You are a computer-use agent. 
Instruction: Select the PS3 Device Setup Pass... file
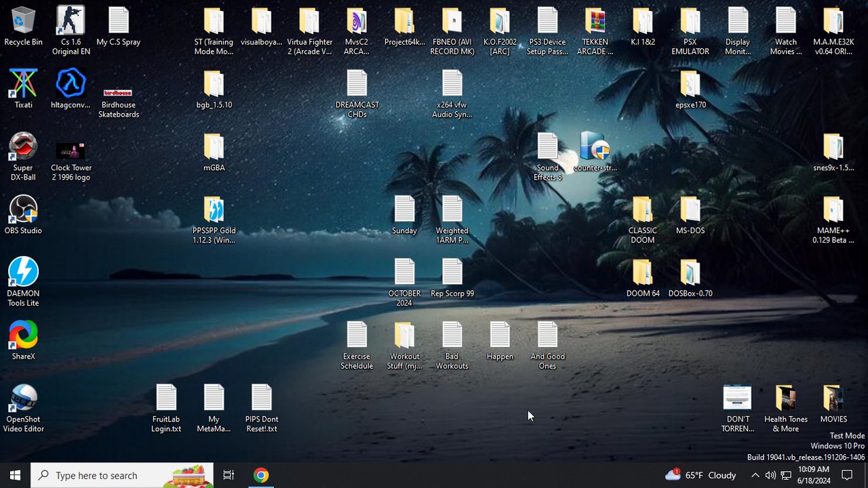tap(547, 31)
